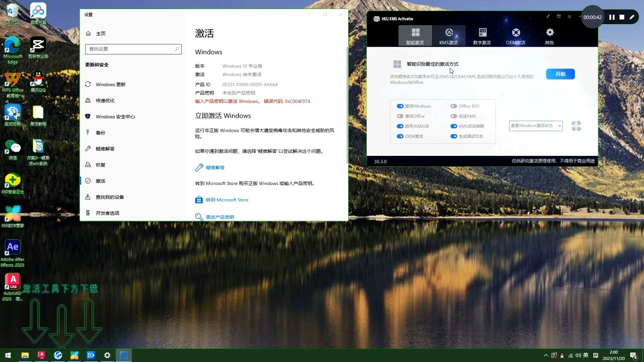Click the recorder pen annotation icon
644x362 pixels.
coord(632,17)
